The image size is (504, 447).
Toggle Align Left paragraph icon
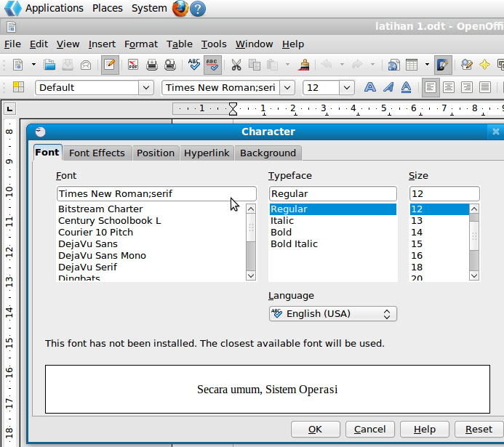click(x=431, y=87)
